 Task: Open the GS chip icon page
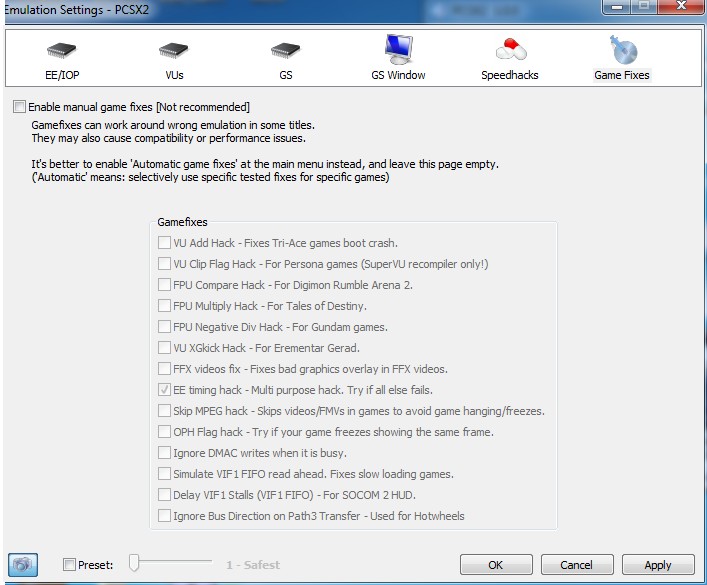[x=286, y=50]
